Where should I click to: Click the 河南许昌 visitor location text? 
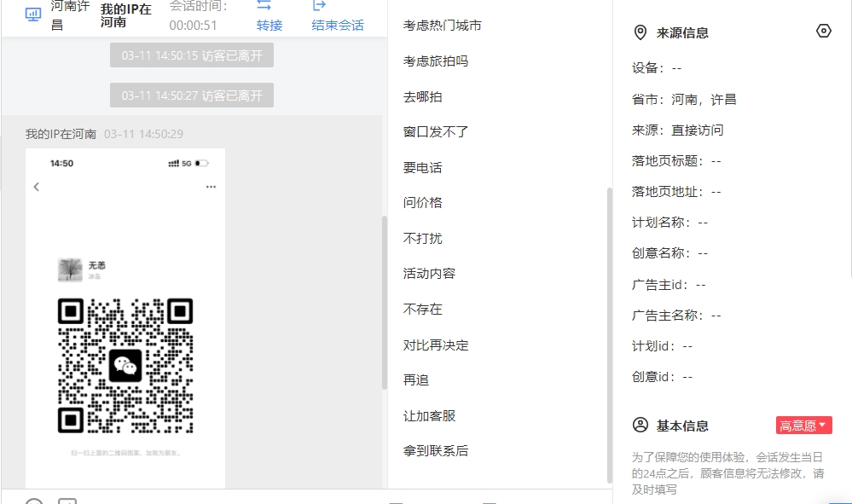(70, 15)
